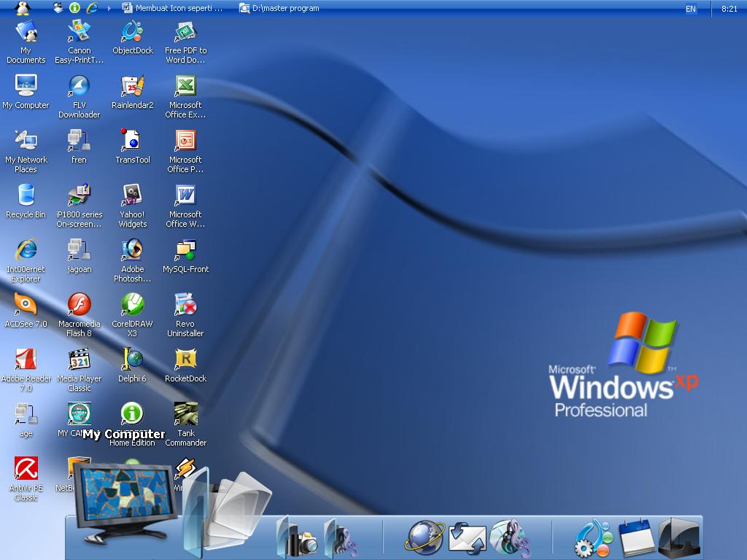Launch Internet Explorer from the desktop
The image size is (747, 560).
pyautogui.click(x=26, y=260)
